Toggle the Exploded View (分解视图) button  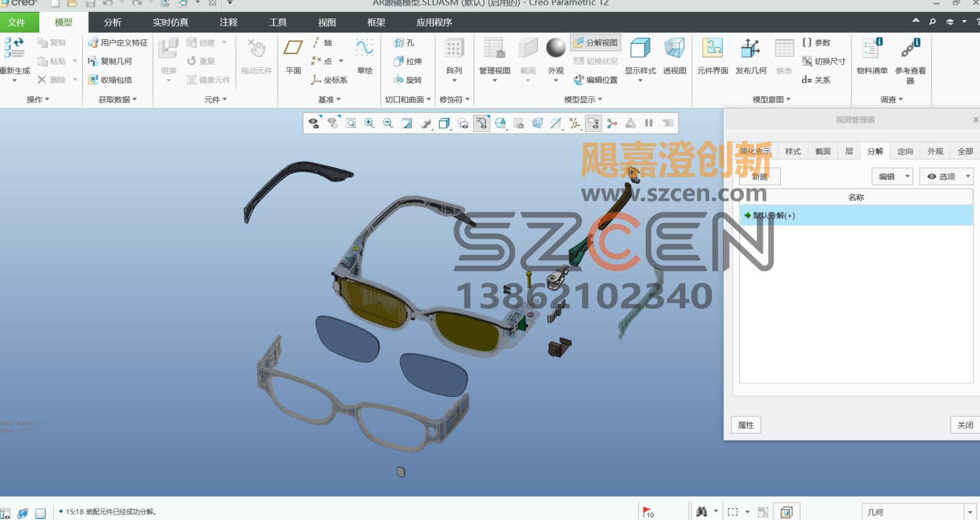pyautogui.click(x=596, y=42)
